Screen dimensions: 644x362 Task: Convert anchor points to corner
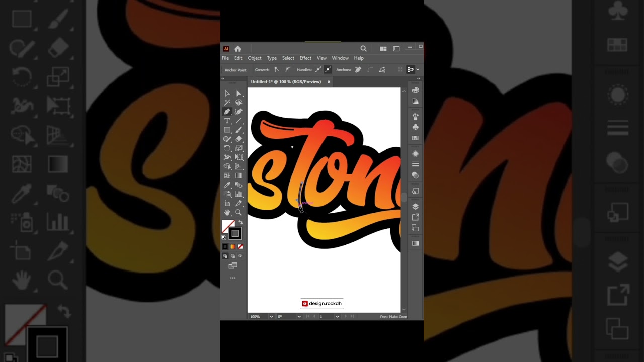click(277, 70)
